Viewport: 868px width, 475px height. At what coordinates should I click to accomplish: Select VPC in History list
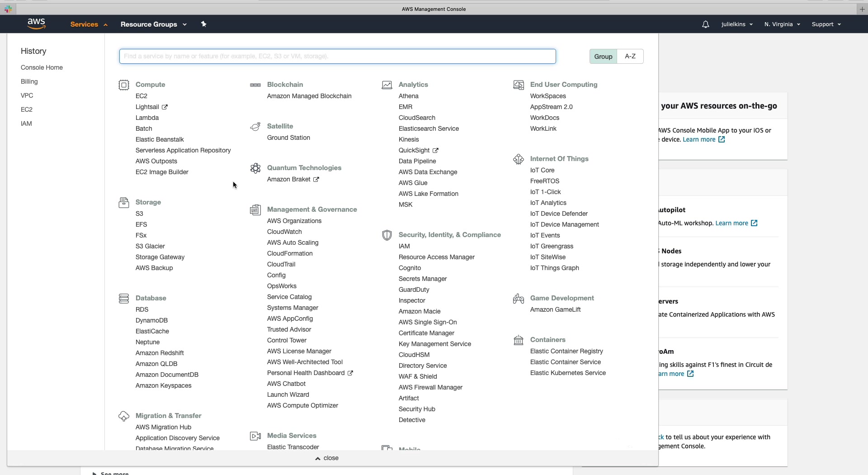tap(27, 96)
